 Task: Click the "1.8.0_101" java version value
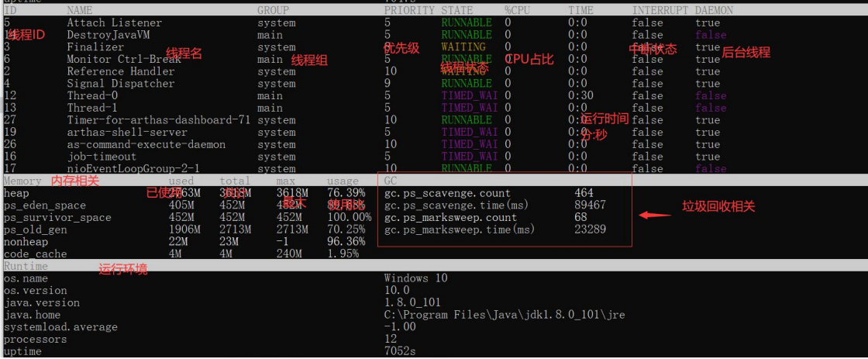click(412, 303)
